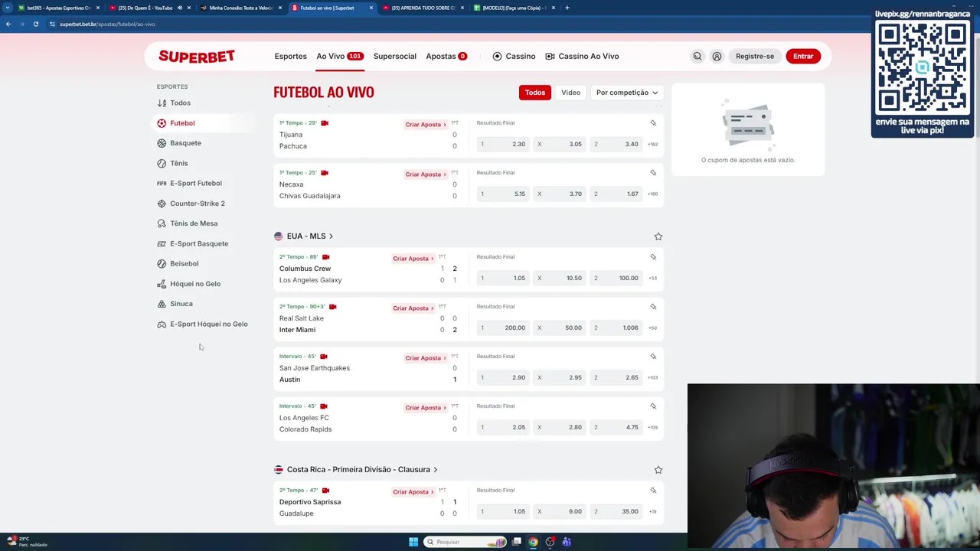The height and width of the screenshot is (551, 980).
Task: Select the Vídeo filter button
Action: click(570, 93)
